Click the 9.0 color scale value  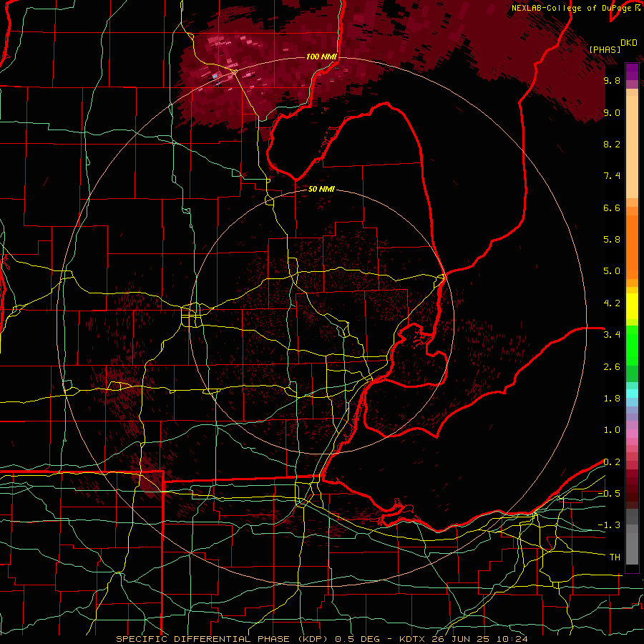[612, 112]
